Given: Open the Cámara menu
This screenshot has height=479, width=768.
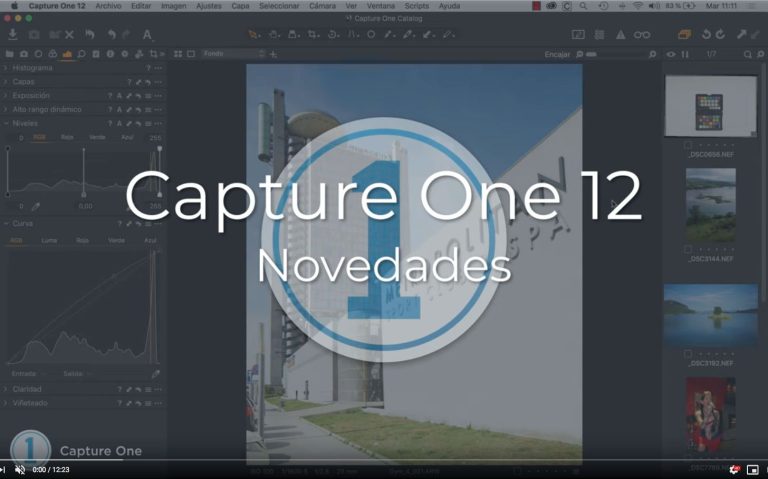Looking at the screenshot, I should click(322, 6).
